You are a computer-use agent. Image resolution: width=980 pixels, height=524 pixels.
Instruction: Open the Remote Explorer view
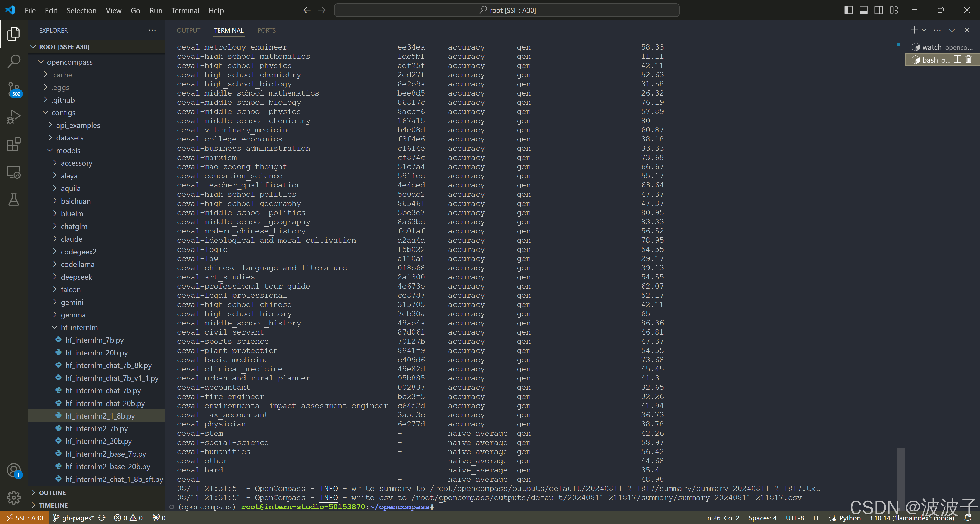pos(14,172)
